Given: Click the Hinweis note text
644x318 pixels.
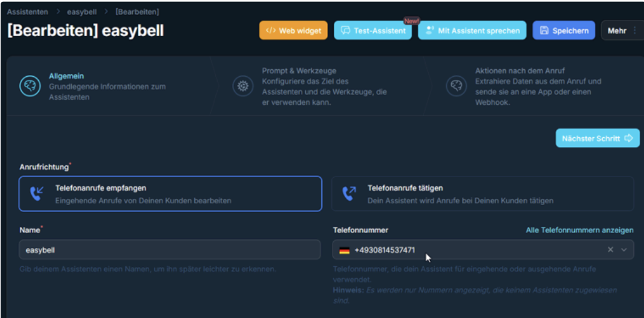Looking at the screenshot, I should tap(474, 296).
